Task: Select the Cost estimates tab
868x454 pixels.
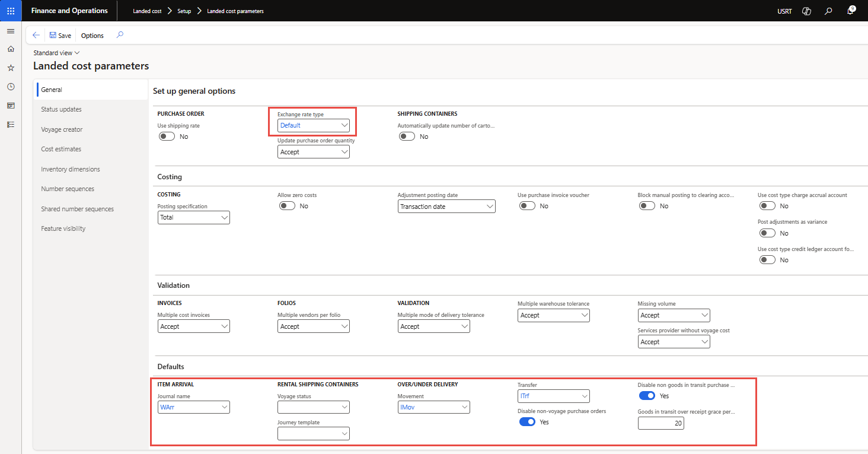Action: pyautogui.click(x=61, y=149)
